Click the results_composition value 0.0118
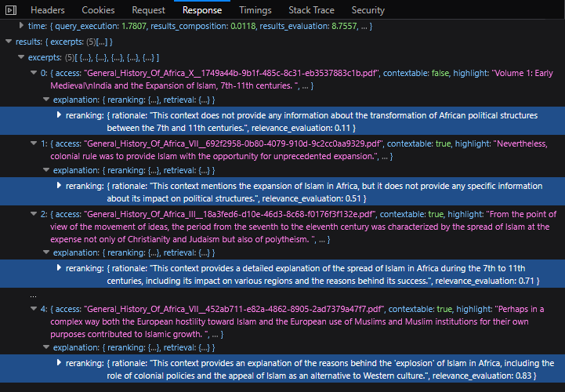This screenshot has height=392, width=565. click(243, 26)
